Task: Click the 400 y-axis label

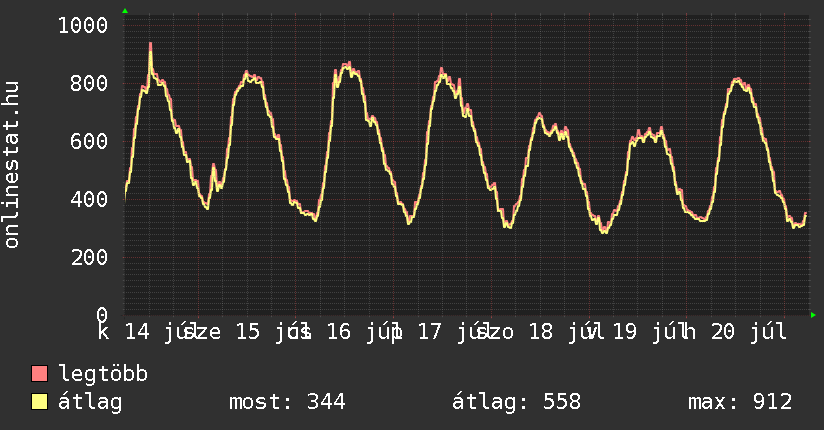Action: pos(89,199)
